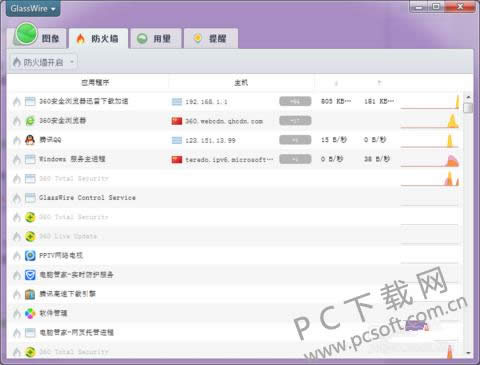Go to the 提醒 alerts tab
480x365 pixels.
coord(211,39)
